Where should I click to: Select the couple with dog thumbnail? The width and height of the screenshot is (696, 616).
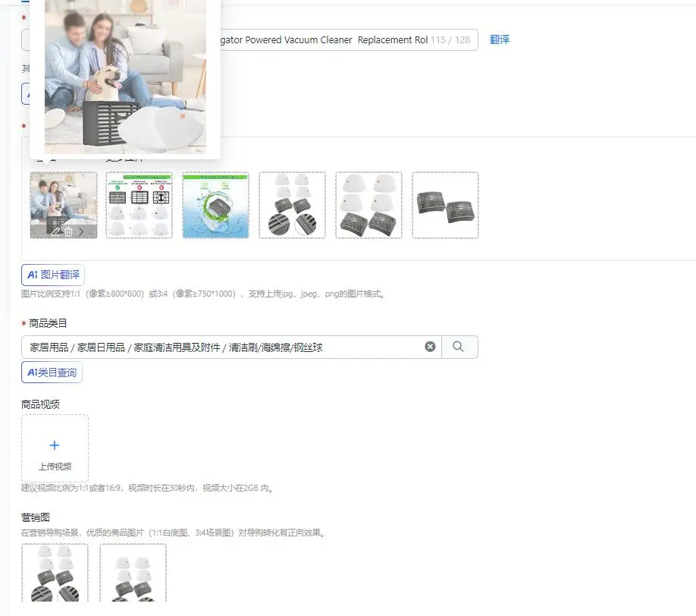64,205
